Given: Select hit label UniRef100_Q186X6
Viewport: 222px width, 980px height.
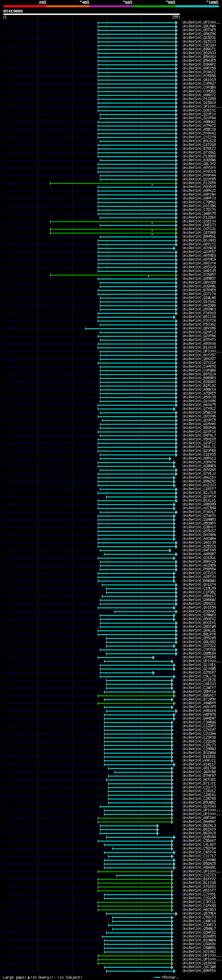Looking at the screenshot, I should coord(199,963).
